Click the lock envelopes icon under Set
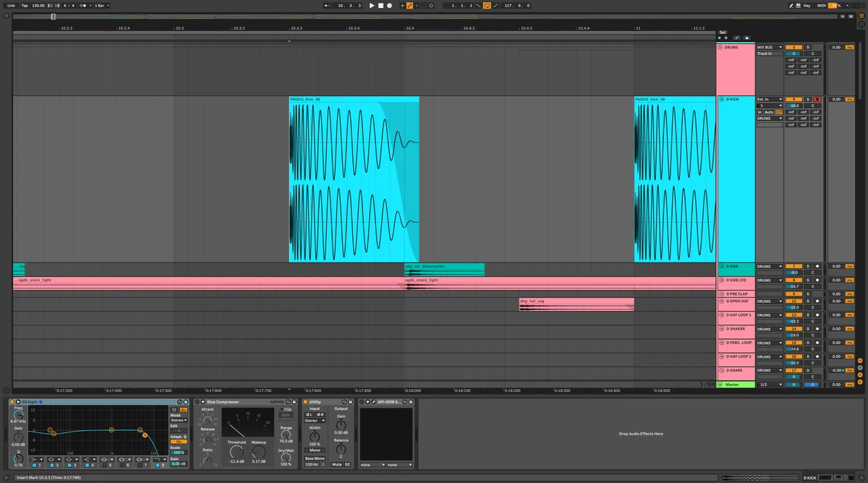 pos(746,38)
